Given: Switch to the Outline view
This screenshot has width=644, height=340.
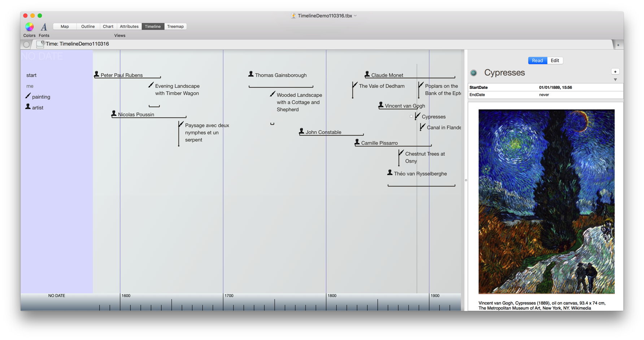Looking at the screenshot, I should click(x=88, y=26).
